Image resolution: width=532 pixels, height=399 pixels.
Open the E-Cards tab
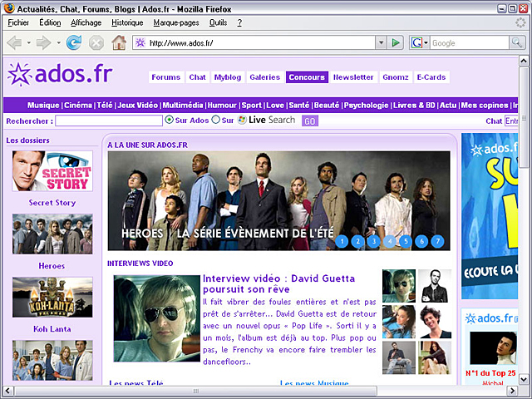(x=431, y=77)
